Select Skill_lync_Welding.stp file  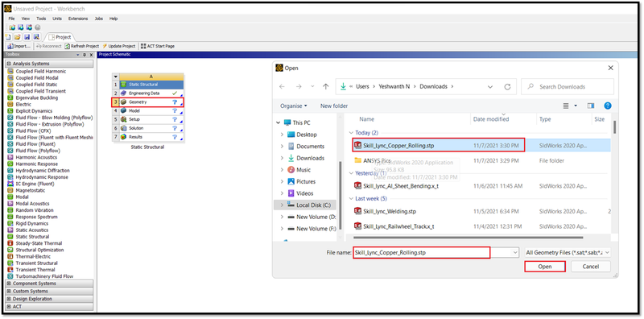point(390,211)
